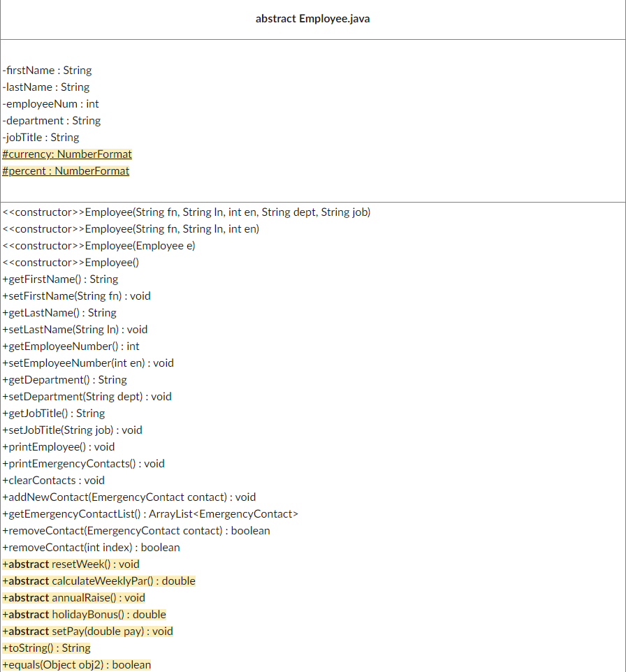Click the employeeNum int field

49,103
